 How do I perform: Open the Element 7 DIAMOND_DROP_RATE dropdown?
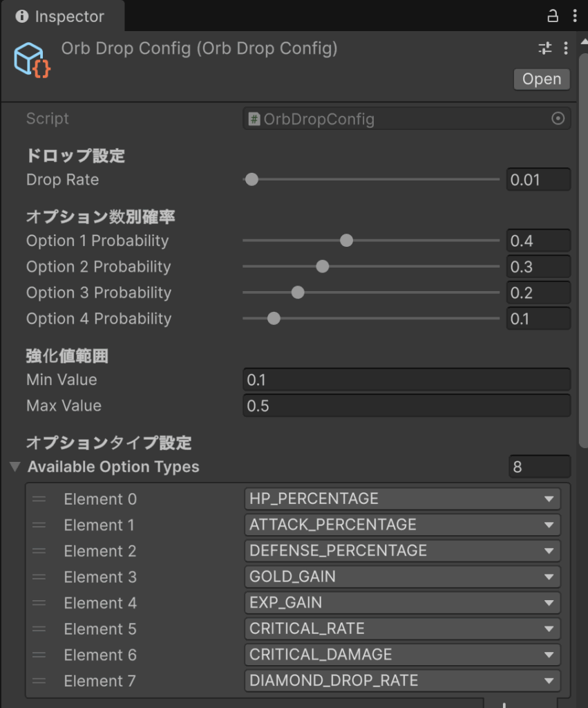point(402,681)
